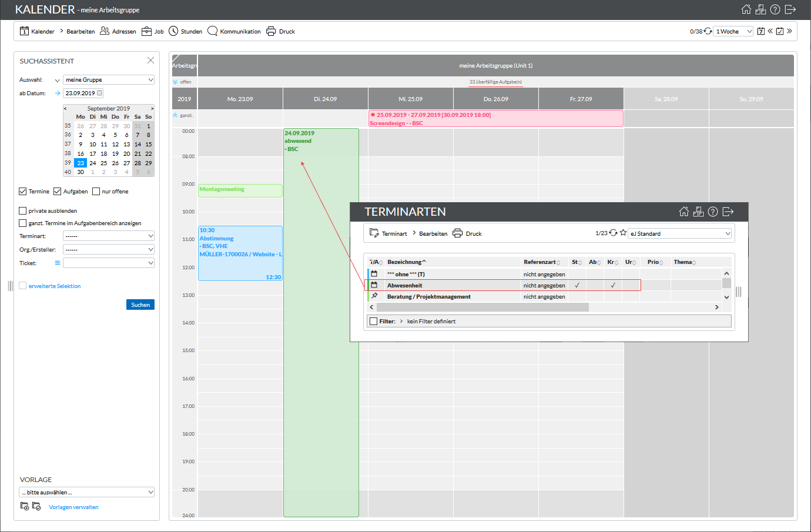Open date picker next to 23.09.2019
This screenshot has width=811, height=532.
click(99, 93)
